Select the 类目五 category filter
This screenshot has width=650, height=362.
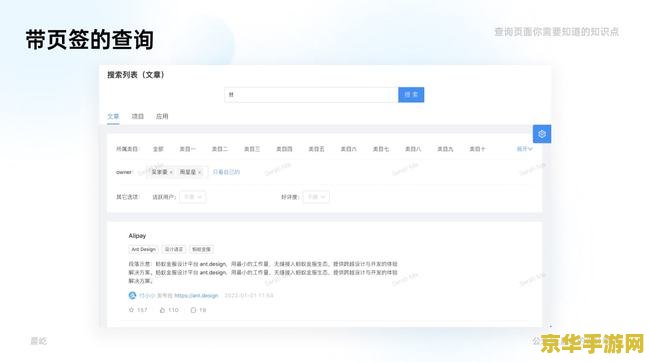[x=316, y=149]
